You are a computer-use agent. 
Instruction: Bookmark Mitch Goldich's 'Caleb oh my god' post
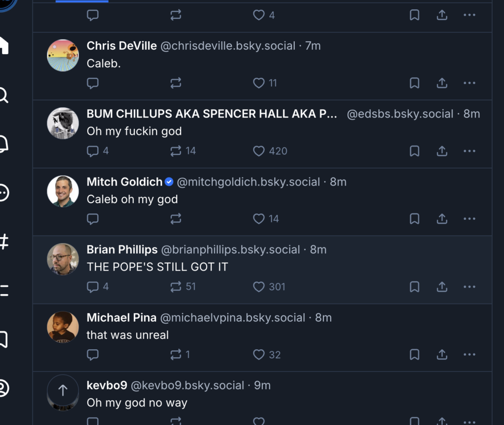pos(414,219)
